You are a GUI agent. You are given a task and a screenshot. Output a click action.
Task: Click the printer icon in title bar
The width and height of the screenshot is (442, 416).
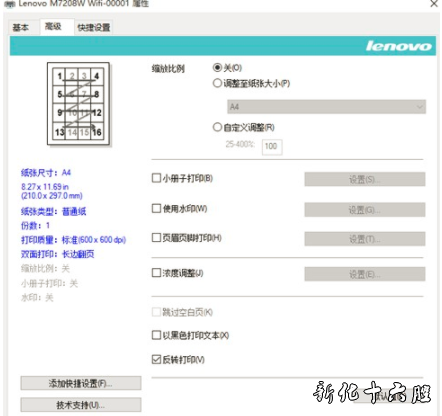click(x=10, y=4)
